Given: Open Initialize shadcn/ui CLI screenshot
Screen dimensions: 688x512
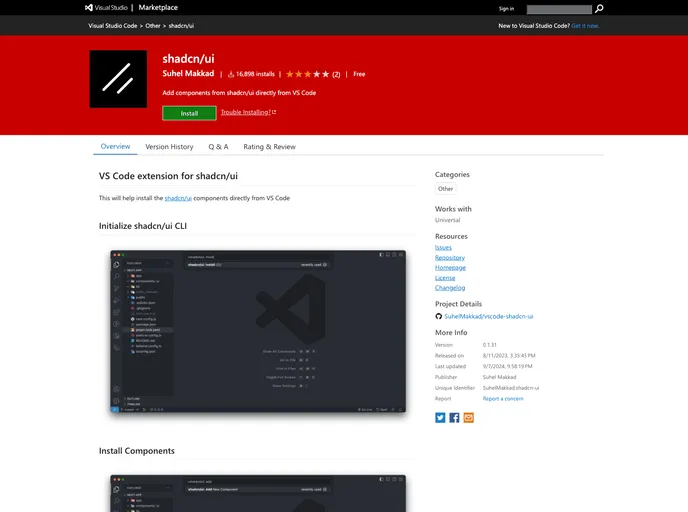Looking at the screenshot, I should click(258, 331).
